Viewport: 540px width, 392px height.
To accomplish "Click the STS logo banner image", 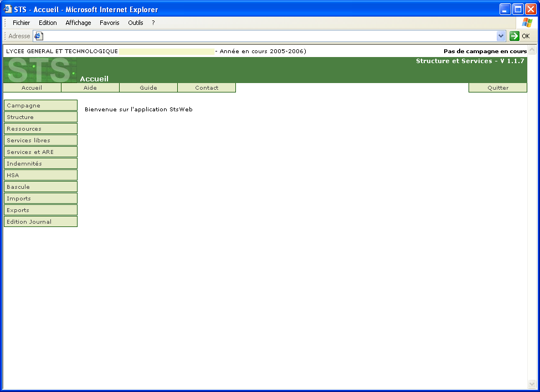I will point(40,70).
